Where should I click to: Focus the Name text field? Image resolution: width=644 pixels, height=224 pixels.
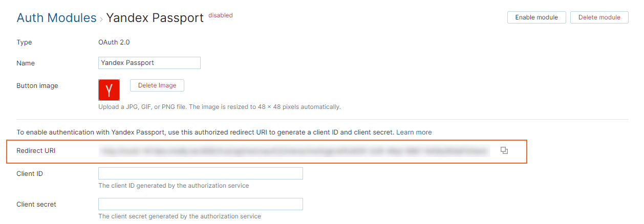pos(149,63)
